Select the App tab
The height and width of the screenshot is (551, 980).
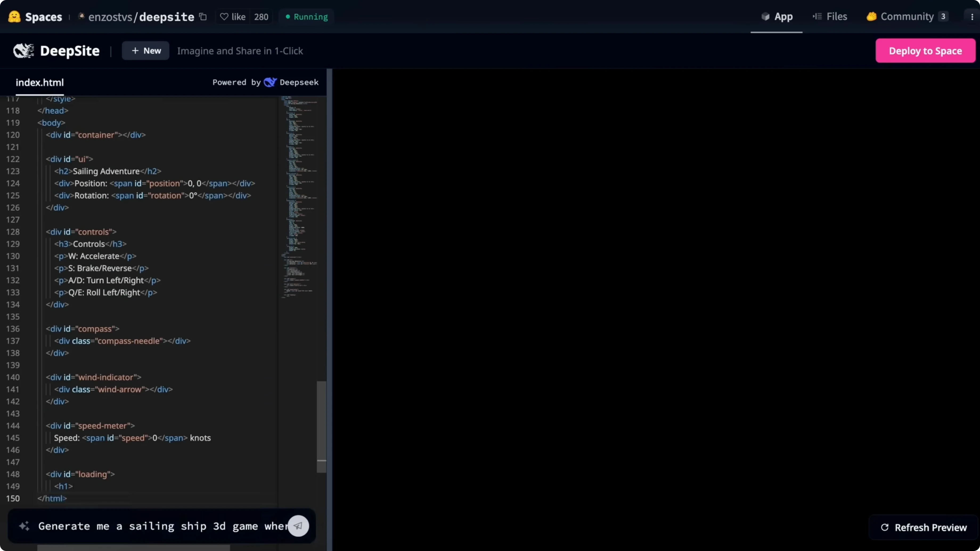(x=776, y=16)
